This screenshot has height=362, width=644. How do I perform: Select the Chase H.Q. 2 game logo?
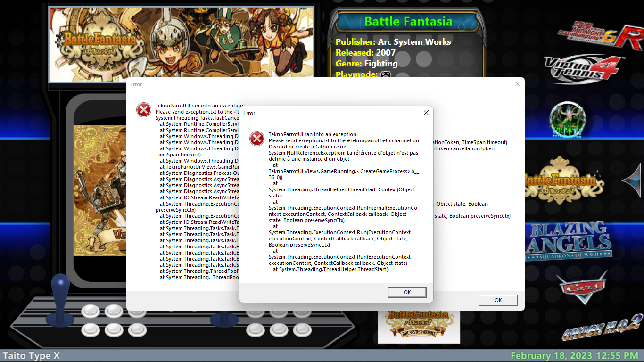603,327
